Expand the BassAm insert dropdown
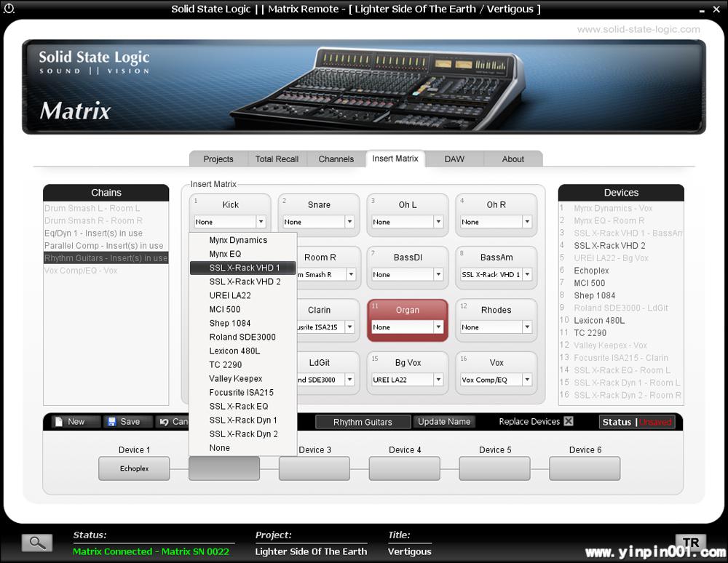 pyautogui.click(x=527, y=275)
